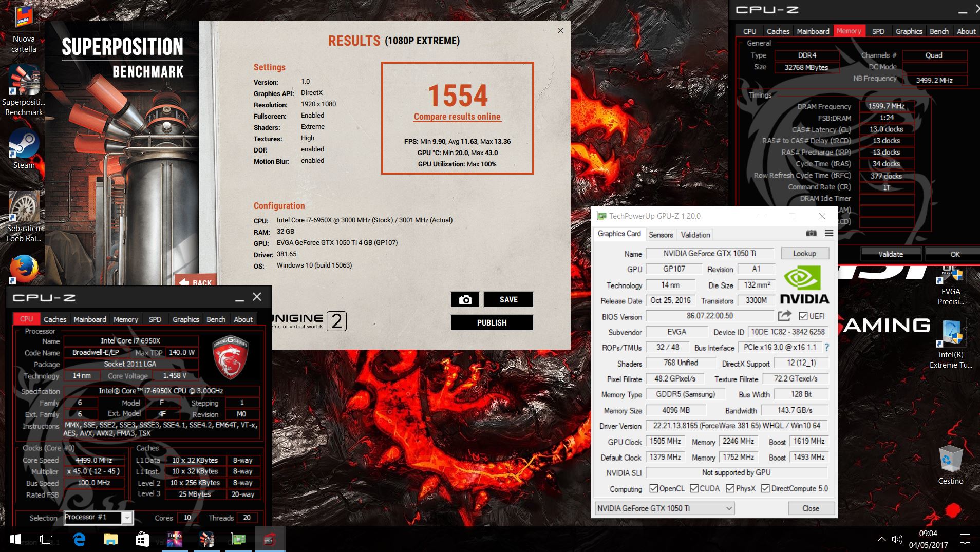This screenshot has height=552, width=980.
Task: Take a screenshot with GPU-Z camera icon
Action: [811, 234]
